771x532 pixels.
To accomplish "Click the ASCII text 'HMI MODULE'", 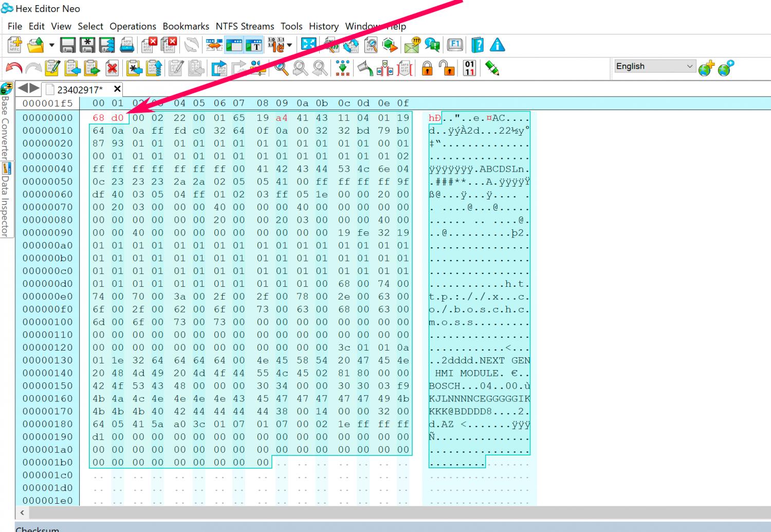I will click(467, 373).
